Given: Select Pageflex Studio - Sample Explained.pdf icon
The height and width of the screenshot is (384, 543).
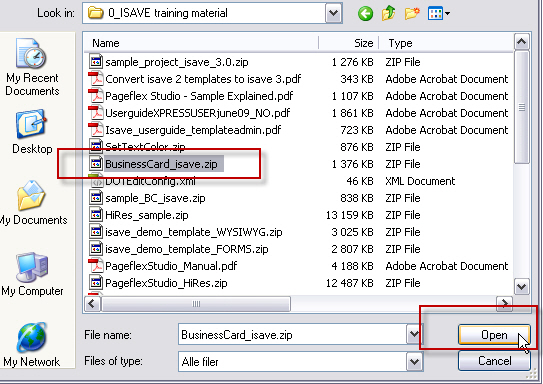Looking at the screenshot, I should (x=96, y=96).
